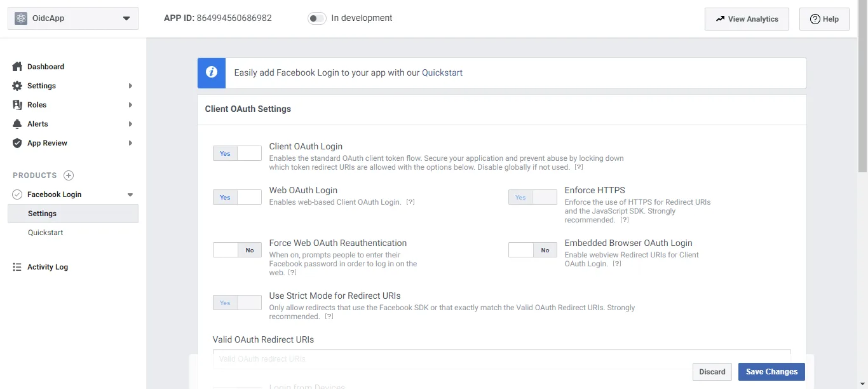Screen dimensions: 868x389
Task: Turn on Embedded Browser OAuth Login
Action: (532, 250)
